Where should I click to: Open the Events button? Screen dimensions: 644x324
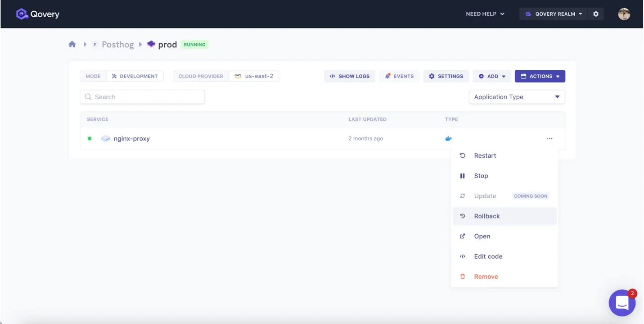(399, 76)
